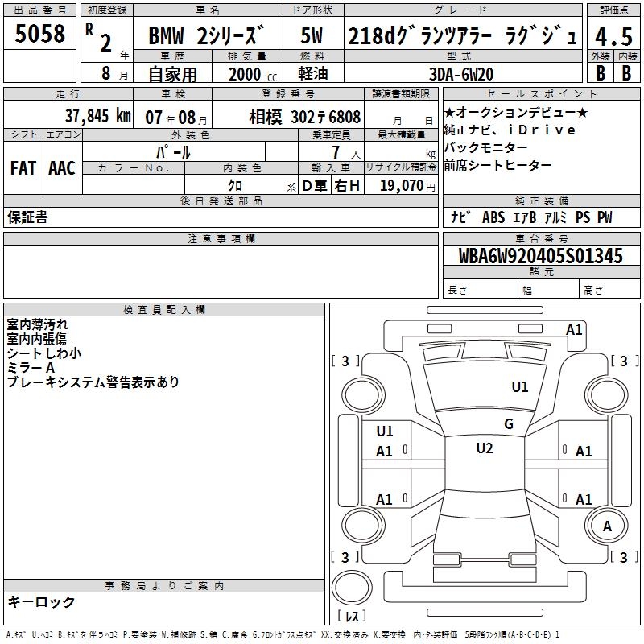Select seating capacity value 7人

pos(346,153)
